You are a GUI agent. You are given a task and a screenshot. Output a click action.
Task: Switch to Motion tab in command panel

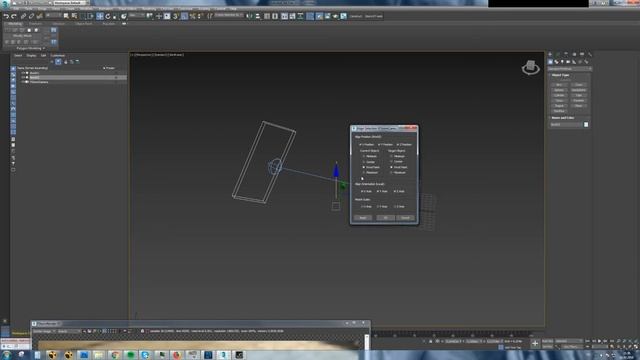(574, 54)
